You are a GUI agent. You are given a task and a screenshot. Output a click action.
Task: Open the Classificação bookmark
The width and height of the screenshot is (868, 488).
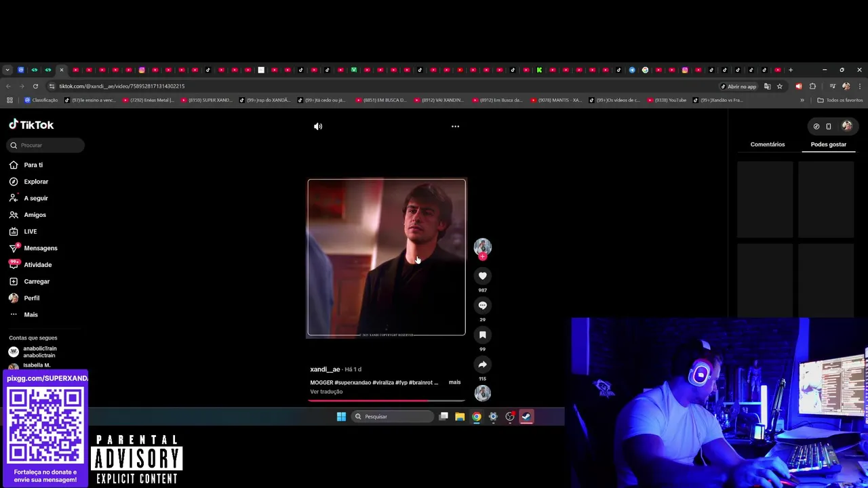tap(41, 100)
